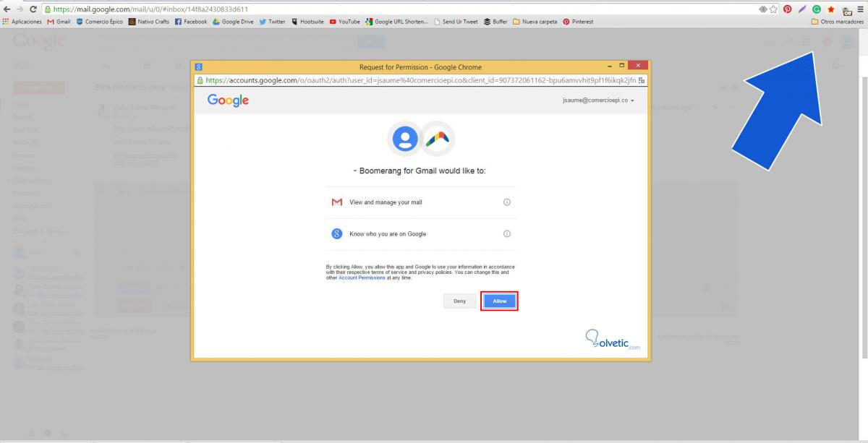This screenshot has height=443, width=868.
Task: Open the jsaume@comercioepi.co account dropdown
Action: [x=597, y=101]
